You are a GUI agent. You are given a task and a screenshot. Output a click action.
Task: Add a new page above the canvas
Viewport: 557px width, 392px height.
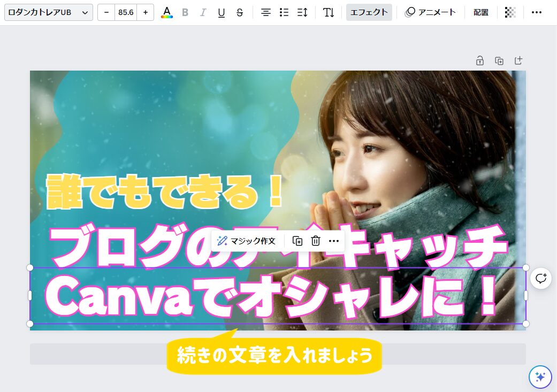(518, 61)
